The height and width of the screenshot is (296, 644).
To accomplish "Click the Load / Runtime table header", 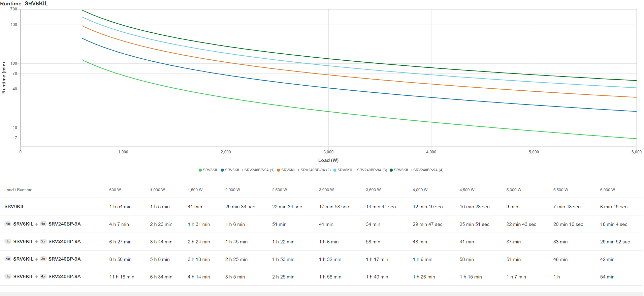I will (x=18, y=190).
